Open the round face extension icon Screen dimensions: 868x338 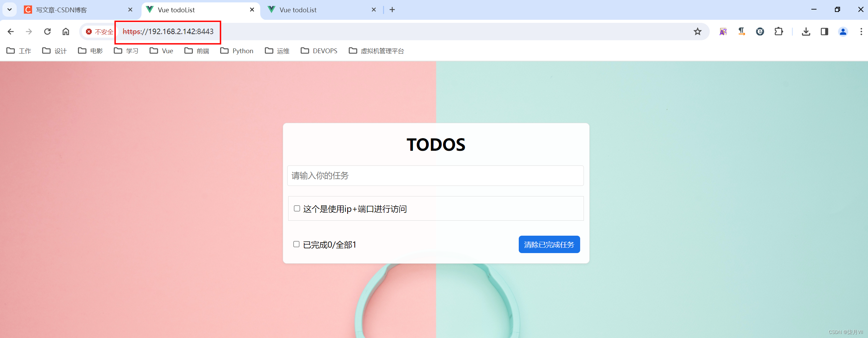760,32
